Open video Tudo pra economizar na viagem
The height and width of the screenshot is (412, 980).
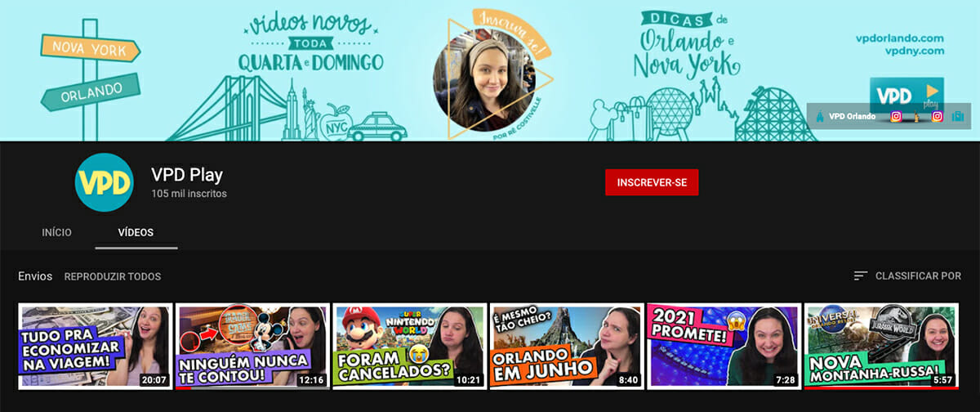[95, 347]
